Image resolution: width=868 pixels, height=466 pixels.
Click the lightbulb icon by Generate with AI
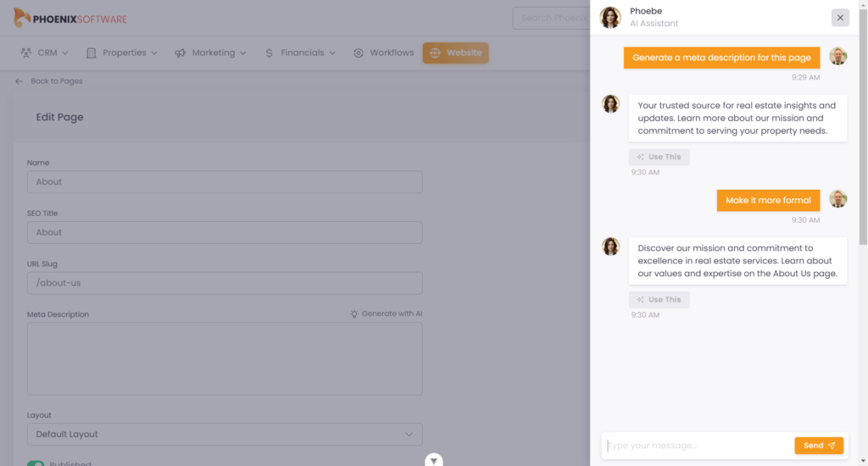(x=354, y=313)
